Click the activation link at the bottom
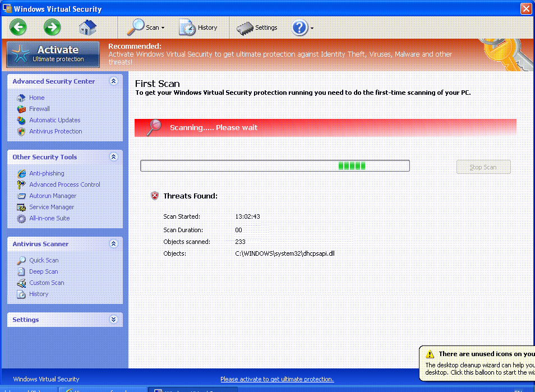 276,379
